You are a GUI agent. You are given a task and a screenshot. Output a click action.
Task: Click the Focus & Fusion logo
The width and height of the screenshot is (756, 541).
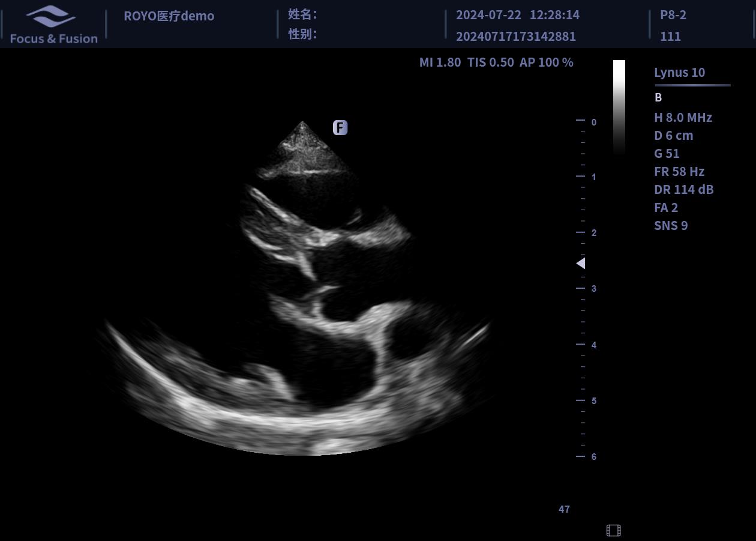(53, 25)
